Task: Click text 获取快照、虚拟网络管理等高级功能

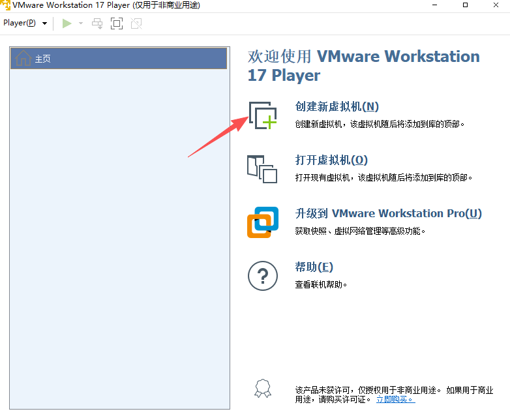Action: [360, 231]
